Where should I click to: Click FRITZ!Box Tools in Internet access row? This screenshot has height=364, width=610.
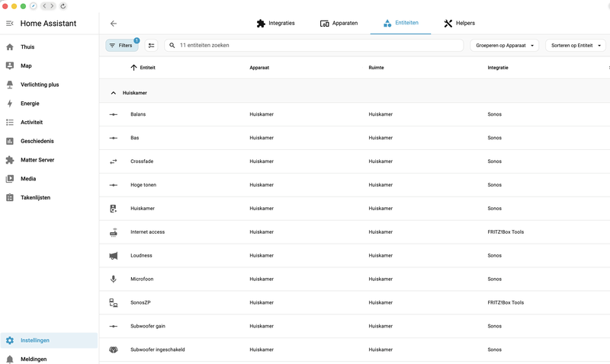(506, 232)
